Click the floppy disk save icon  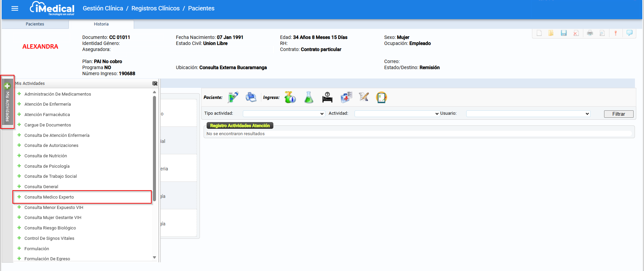point(563,33)
